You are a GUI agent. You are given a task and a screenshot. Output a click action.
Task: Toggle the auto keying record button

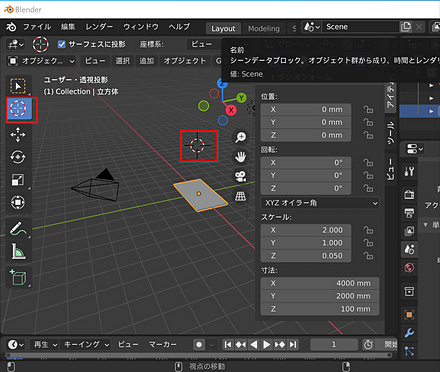(x=199, y=344)
